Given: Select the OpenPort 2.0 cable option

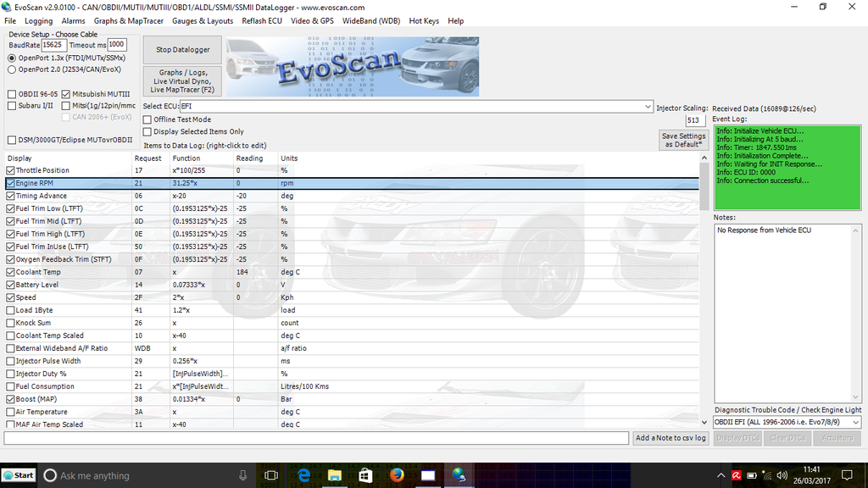Looking at the screenshot, I should click(12, 69).
